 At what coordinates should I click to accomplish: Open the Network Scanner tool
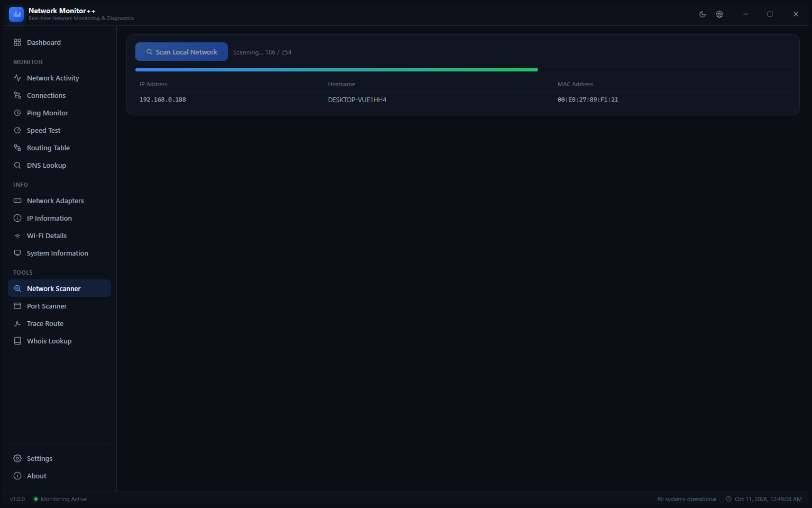tap(59, 288)
